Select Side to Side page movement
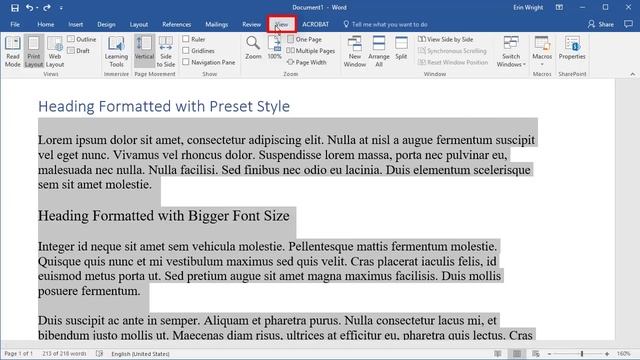This screenshot has width=640, height=360. click(x=166, y=51)
